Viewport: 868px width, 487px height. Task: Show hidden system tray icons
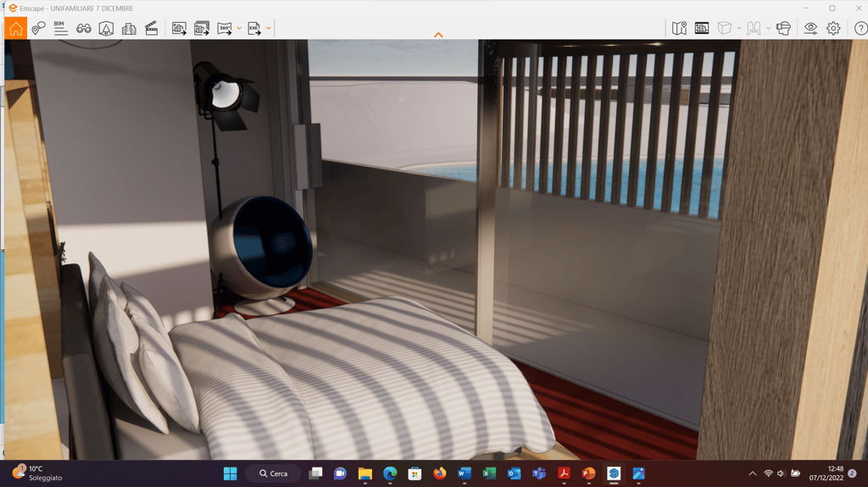pyautogui.click(x=753, y=473)
